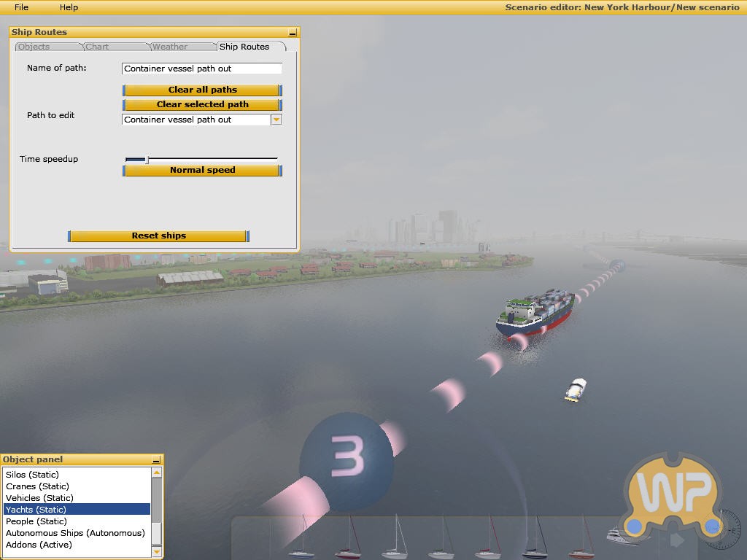Pick the motor yacht thumbnail in the bottom strip
The image size is (747, 560).
pos(619,536)
